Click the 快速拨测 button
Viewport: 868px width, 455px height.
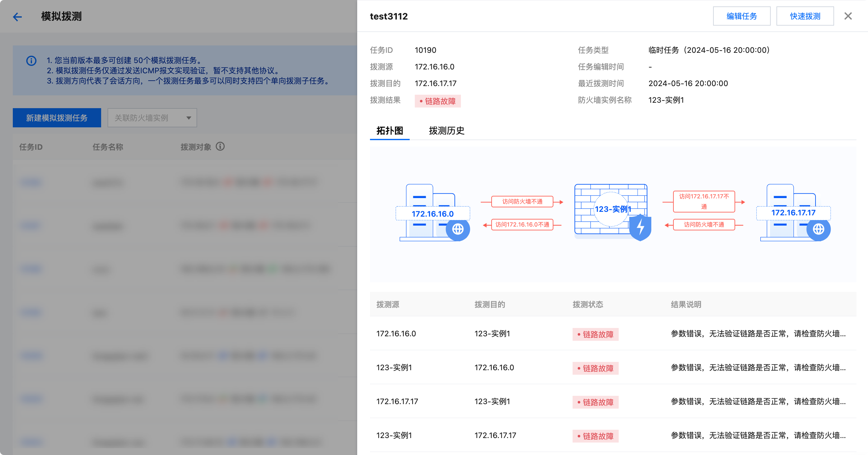click(x=805, y=16)
